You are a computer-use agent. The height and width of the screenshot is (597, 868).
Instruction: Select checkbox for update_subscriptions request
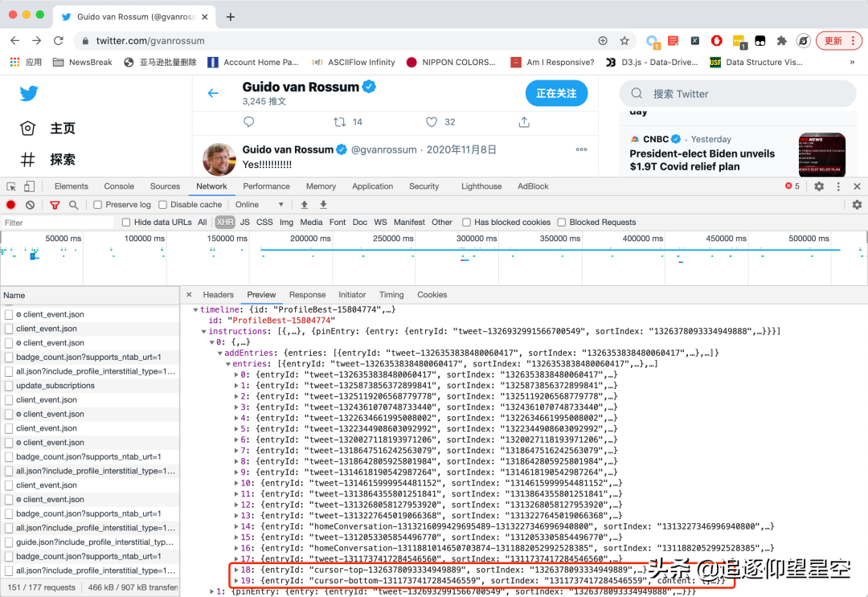click(9, 386)
